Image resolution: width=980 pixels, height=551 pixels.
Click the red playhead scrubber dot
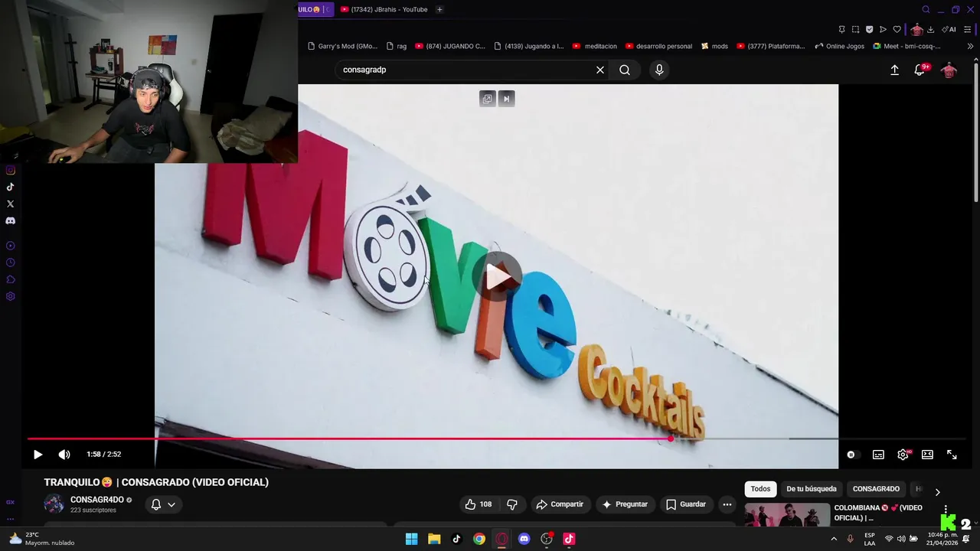671,439
